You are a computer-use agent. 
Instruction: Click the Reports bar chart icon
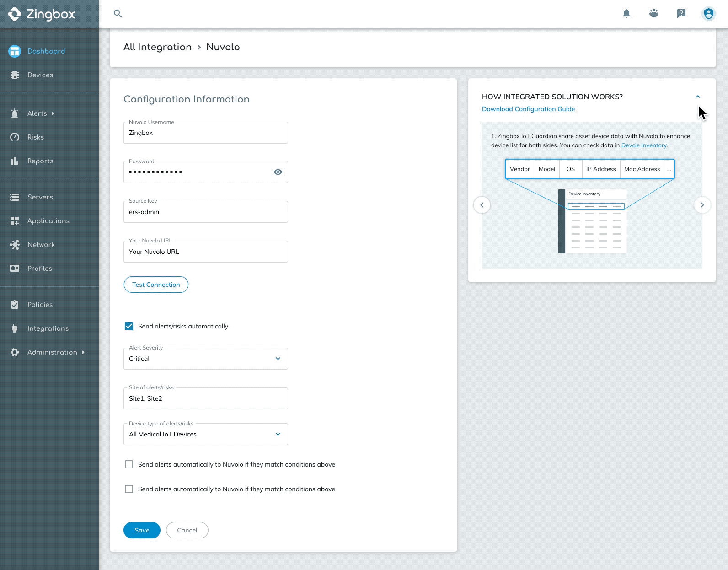coord(15,161)
